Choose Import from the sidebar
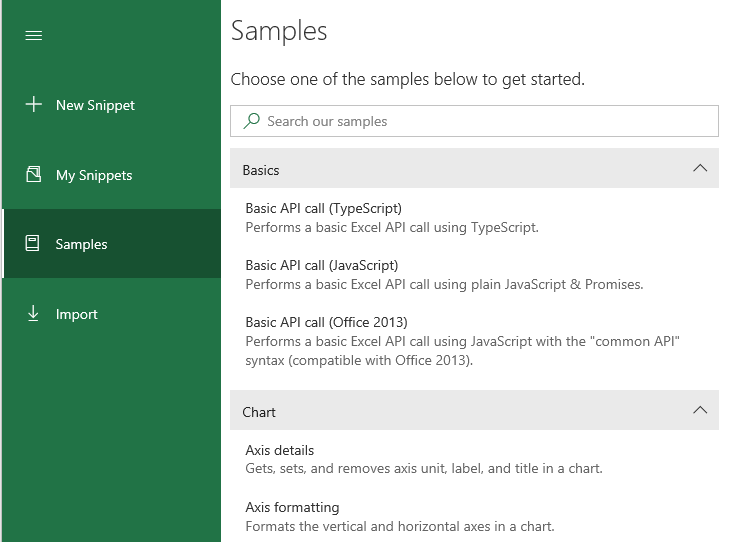Viewport: 729px width, 542px height. 77,314
